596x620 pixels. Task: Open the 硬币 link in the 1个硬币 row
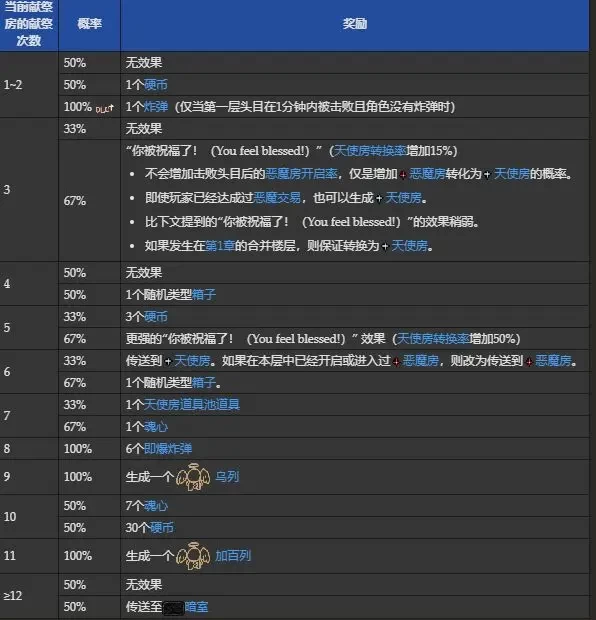(156, 85)
